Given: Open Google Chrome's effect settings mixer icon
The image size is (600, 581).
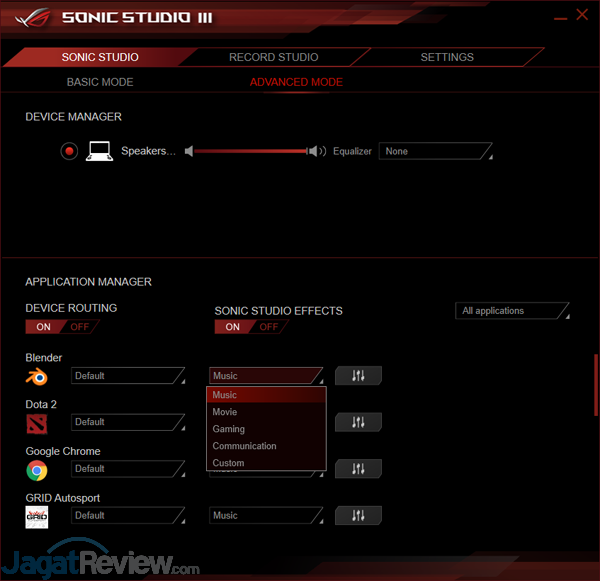Looking at the screenshot, I should click(x=358, y=468).
